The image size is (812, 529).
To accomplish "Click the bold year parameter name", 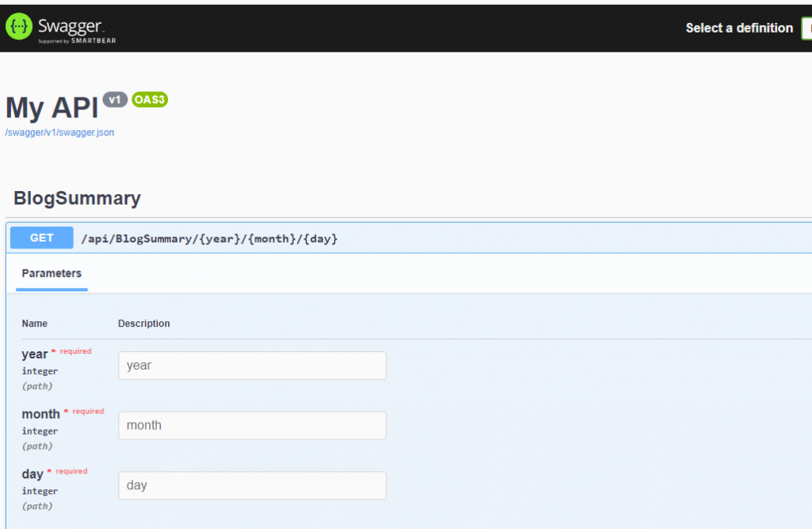I will click(35, 354).
